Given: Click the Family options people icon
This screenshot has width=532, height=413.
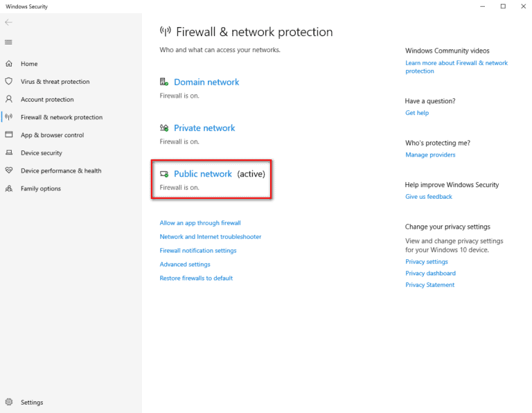Looking at the screenshot, I should click(9, 188).
